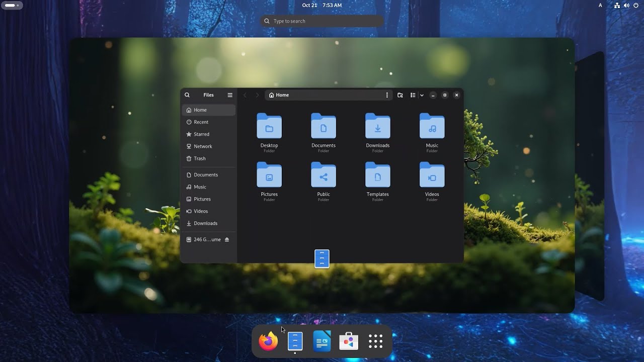
Task: Click the Files window overview app icon
Action: (x=322, y=259)
